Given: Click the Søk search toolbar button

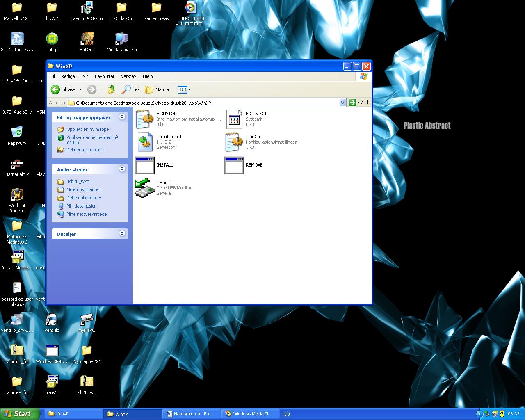Looking at the screenshot, I should pos(132,89).
